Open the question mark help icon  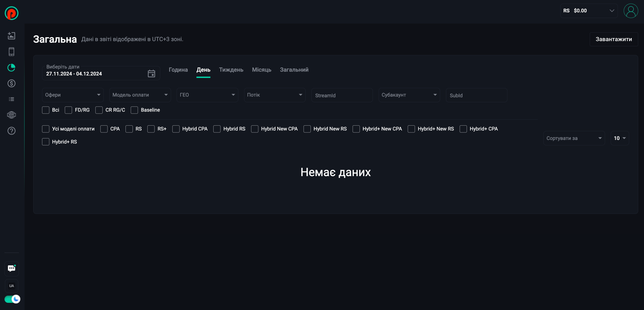12,131
